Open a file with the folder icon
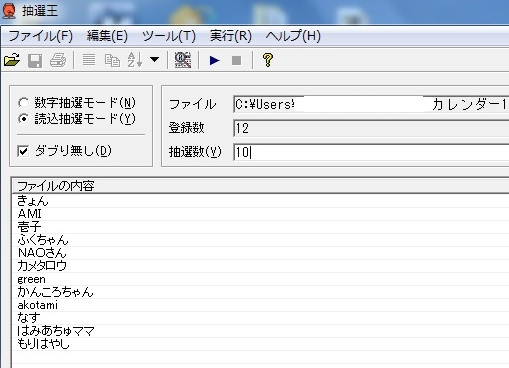 [12, 60]
